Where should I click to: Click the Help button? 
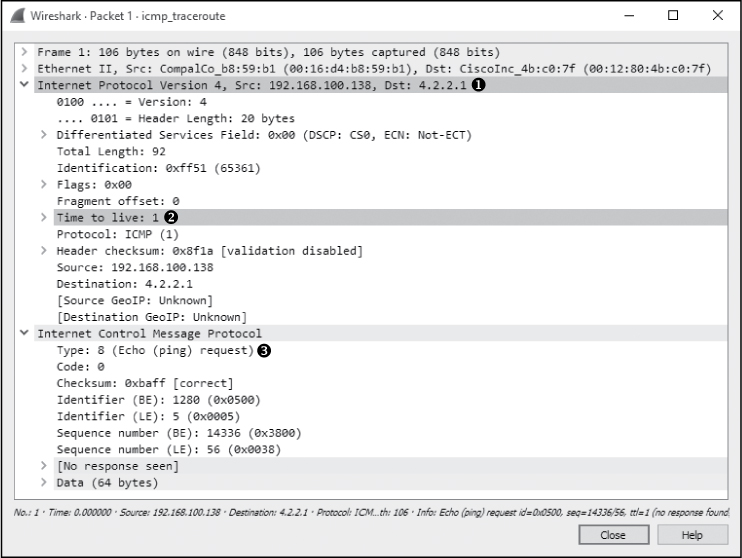[692, 535]
